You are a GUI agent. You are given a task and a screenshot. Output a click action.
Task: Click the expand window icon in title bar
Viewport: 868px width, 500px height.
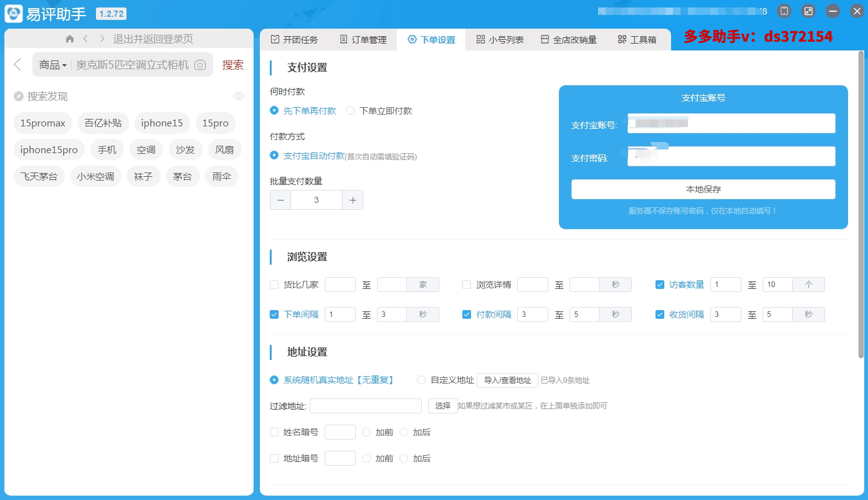point(808,11)
